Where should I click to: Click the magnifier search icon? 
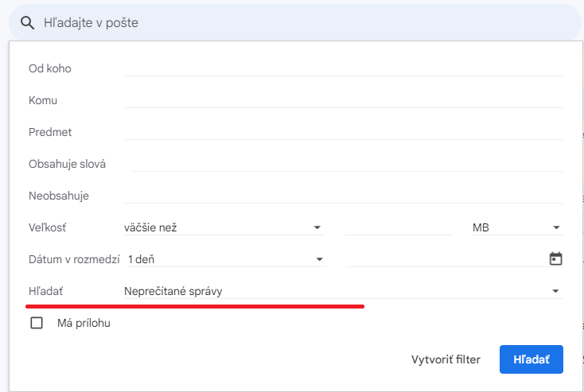click(27, 23)
